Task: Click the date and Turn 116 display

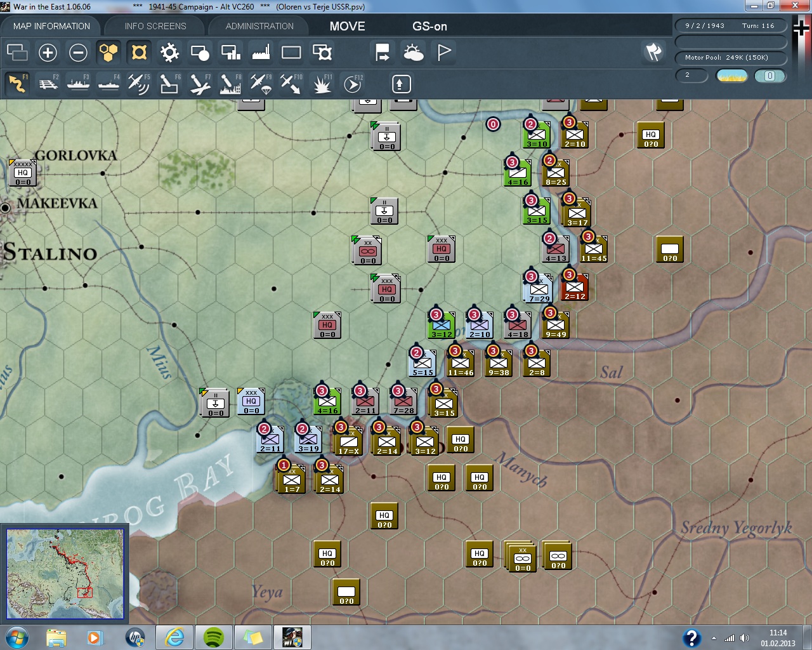Action: tap(730, 26)
